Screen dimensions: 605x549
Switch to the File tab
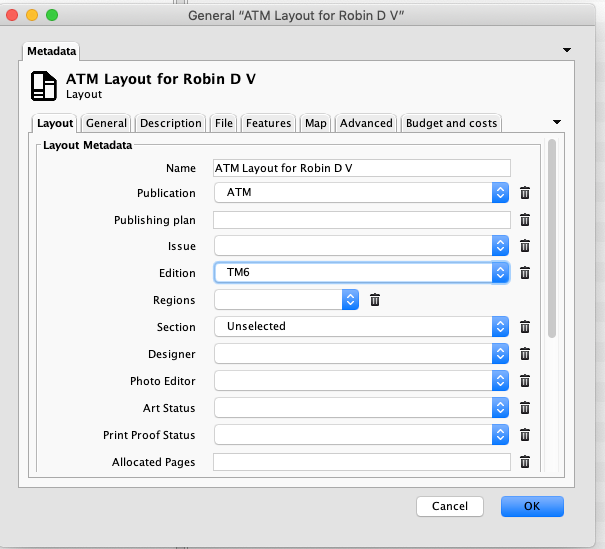[224, 123]
